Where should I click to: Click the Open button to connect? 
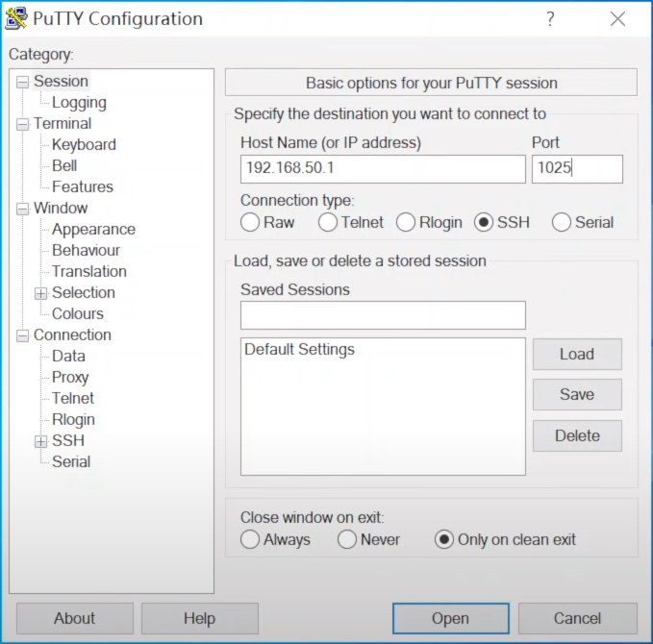450,618
